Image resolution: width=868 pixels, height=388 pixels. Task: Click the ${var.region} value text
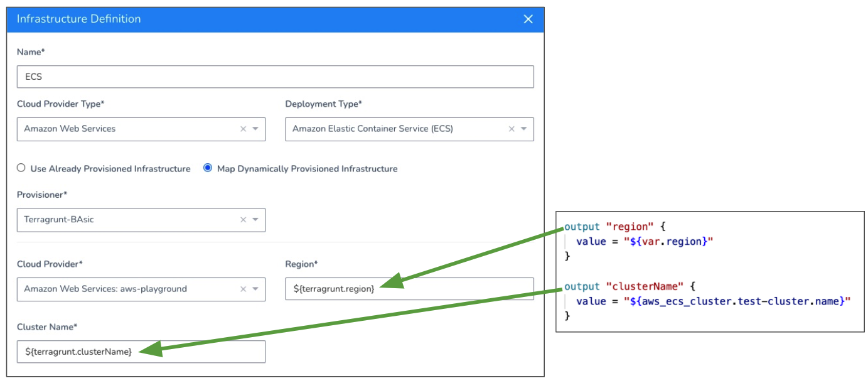pos(669,241)
